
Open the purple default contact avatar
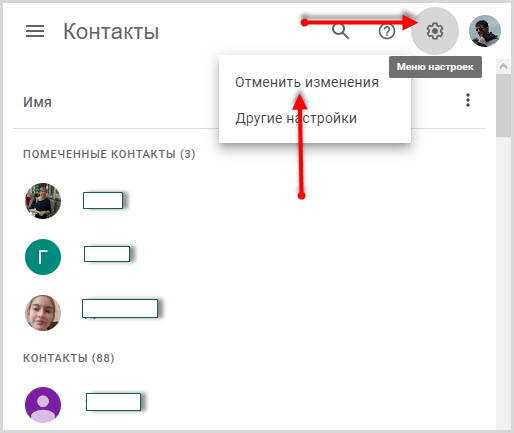click(x=43, y=404)
